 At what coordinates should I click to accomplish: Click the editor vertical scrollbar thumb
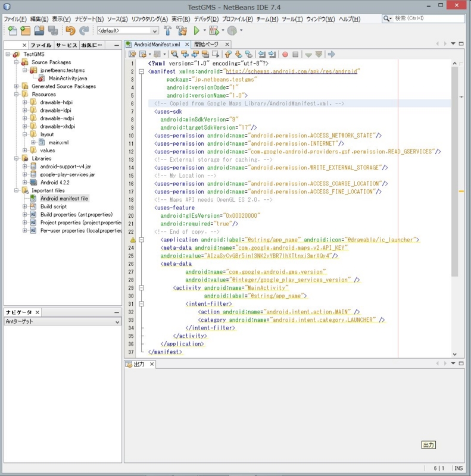point(454,171)
